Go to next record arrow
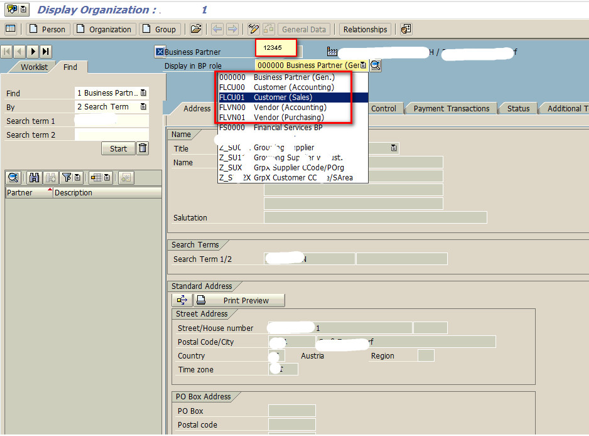589x436 pixels. point(33,51)
